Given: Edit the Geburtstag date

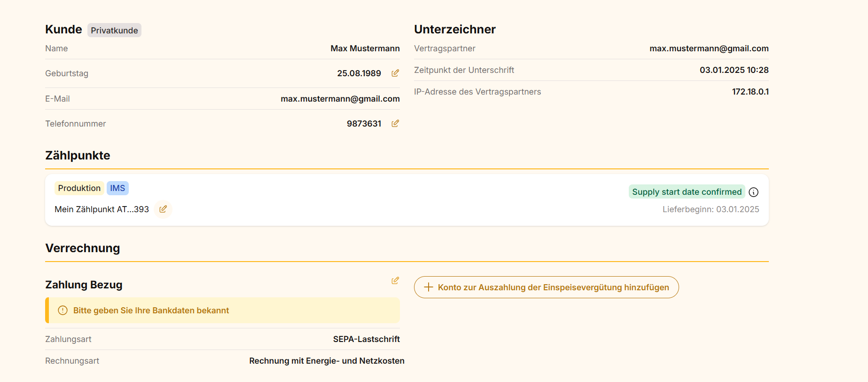Looking at the screenshot, I should (x=395, y=73).
